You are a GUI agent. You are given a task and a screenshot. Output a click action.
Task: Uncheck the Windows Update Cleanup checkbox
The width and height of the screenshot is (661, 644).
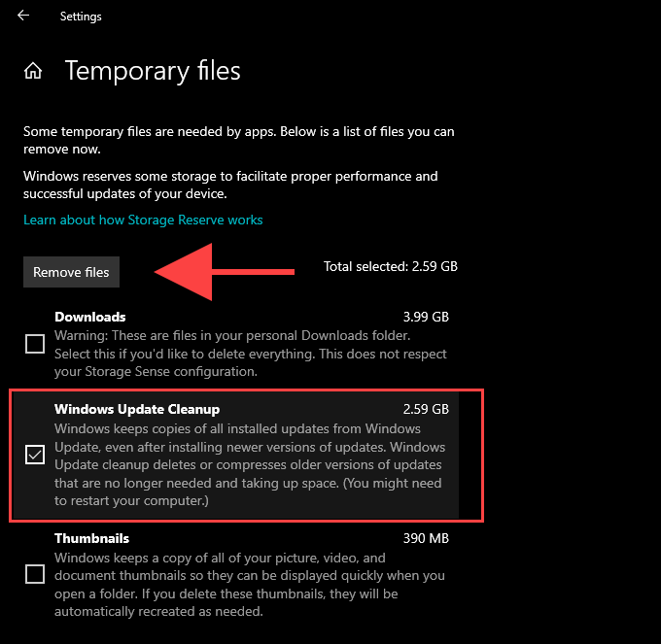(x=35, y=455)
